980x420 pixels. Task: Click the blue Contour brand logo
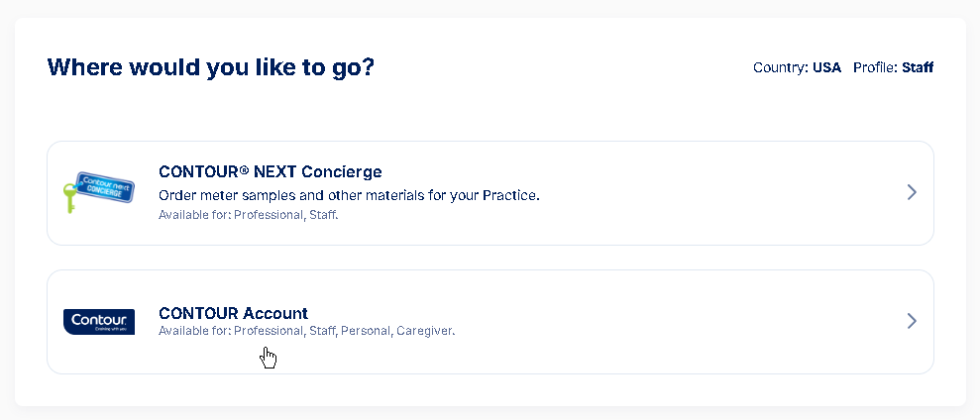pos(99,321)
